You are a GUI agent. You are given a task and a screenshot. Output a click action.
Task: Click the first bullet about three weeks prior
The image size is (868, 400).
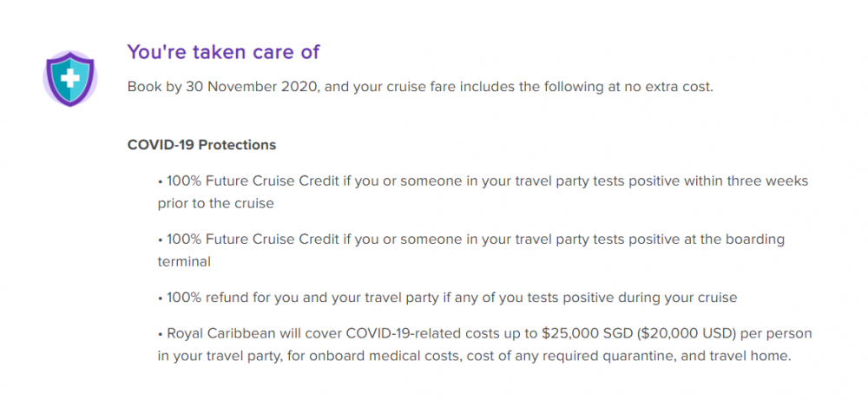483,192
